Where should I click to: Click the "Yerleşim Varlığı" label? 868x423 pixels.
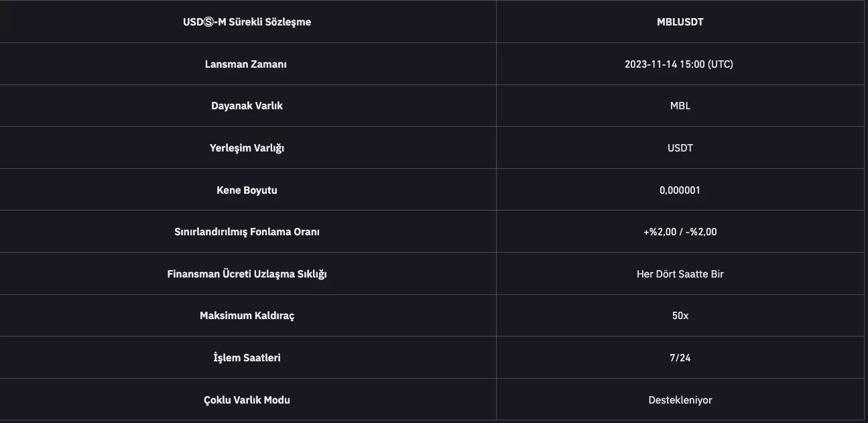tap(247, 148)
